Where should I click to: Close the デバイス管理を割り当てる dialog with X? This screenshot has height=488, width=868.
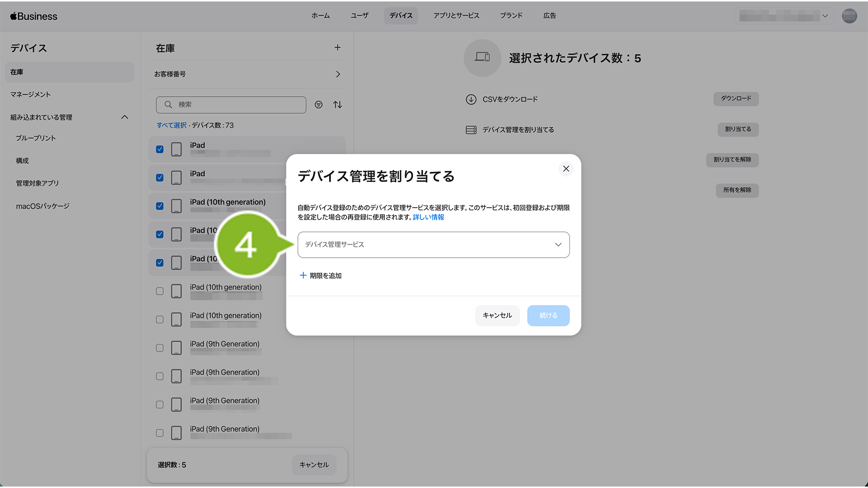[x=566, y=169]
